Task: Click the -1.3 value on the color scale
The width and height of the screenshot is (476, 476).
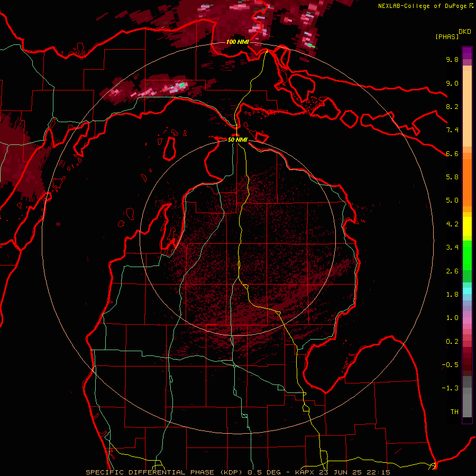Action: (x=450, y=388)
